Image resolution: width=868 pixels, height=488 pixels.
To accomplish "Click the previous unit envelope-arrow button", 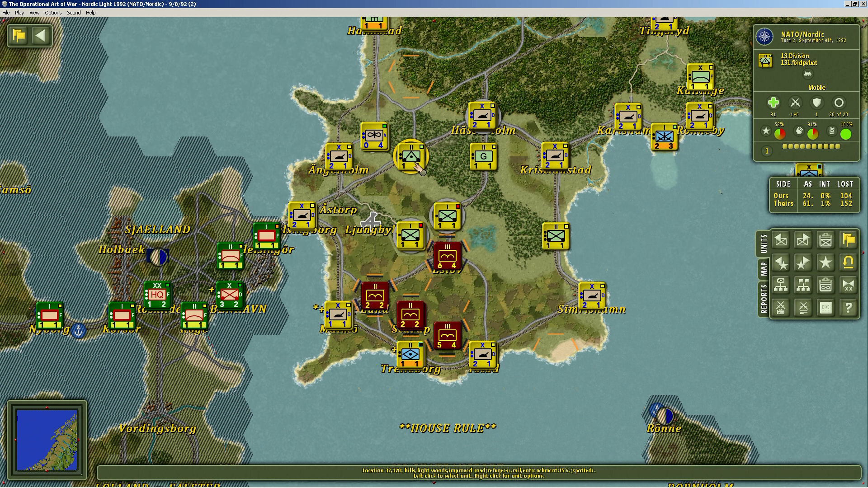I will tap(781, 240).
